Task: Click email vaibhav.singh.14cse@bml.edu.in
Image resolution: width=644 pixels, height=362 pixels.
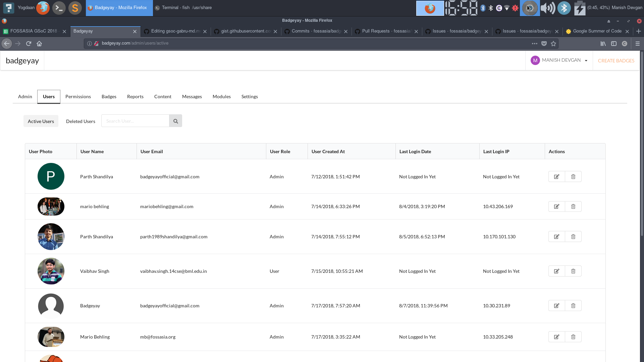Action: pos(173,271)
